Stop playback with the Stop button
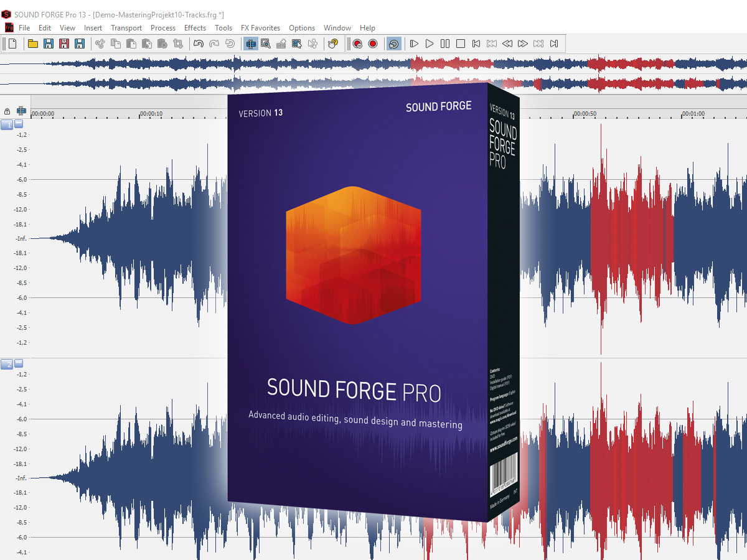This screenshot has height=560, width=747. coord(459,44)
